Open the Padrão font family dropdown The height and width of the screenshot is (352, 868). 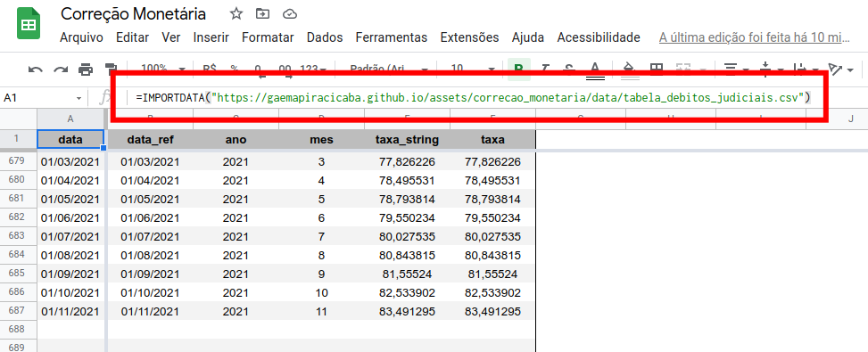390,69
